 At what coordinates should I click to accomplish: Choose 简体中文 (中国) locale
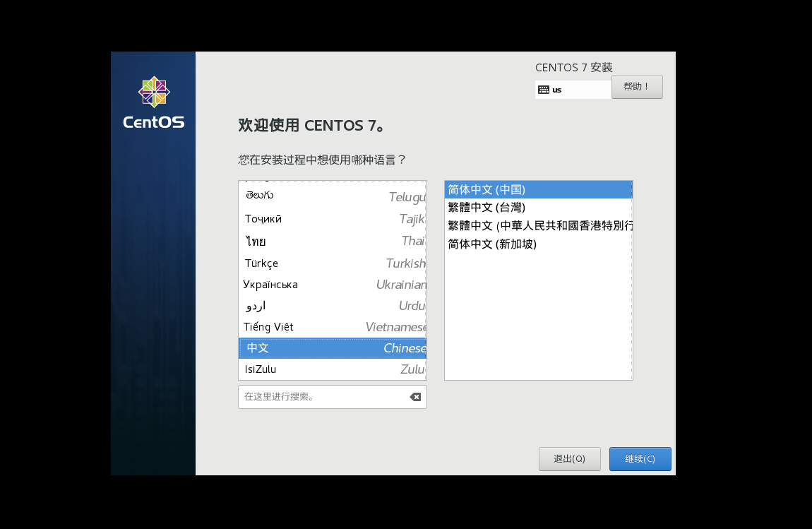539,189
